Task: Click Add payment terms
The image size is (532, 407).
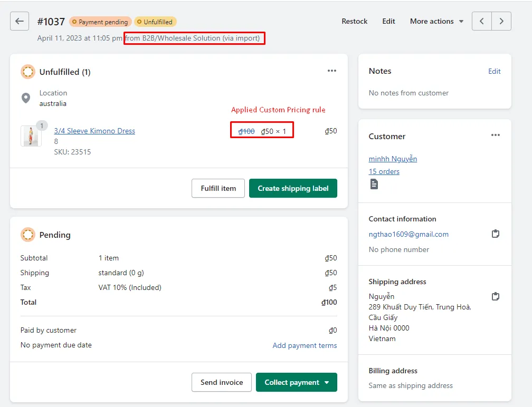Action: [305, 345]
